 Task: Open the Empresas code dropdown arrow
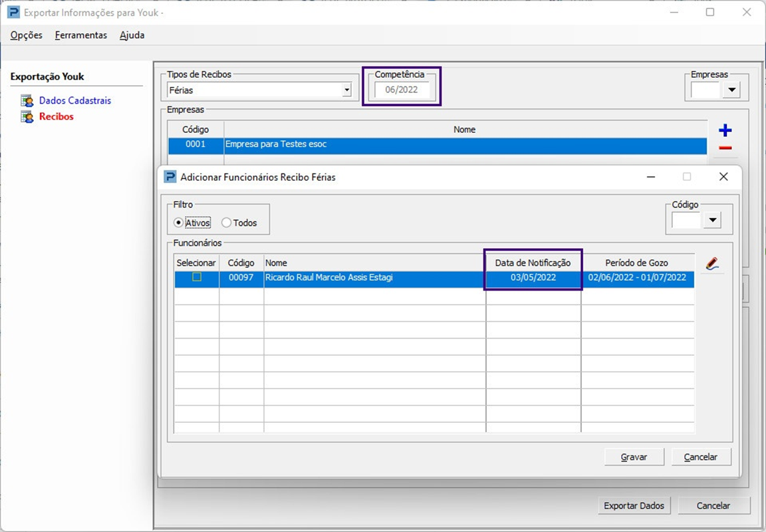731,90
